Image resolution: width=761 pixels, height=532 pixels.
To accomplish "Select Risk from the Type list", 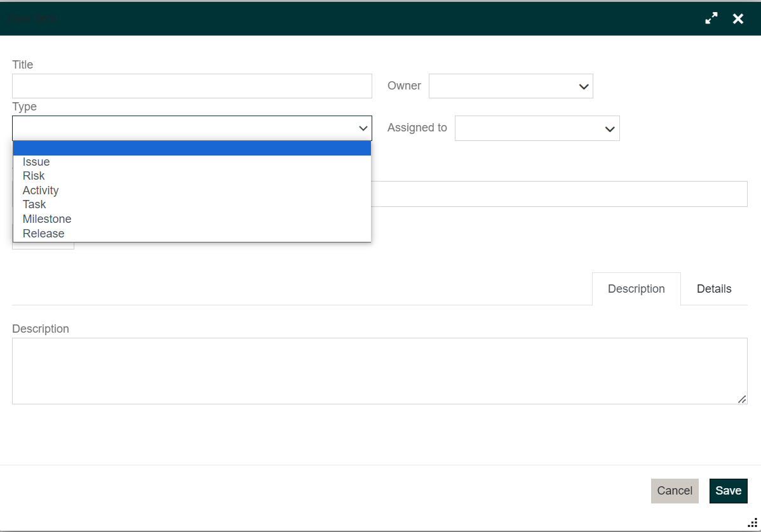I will [x=33, y=176].
